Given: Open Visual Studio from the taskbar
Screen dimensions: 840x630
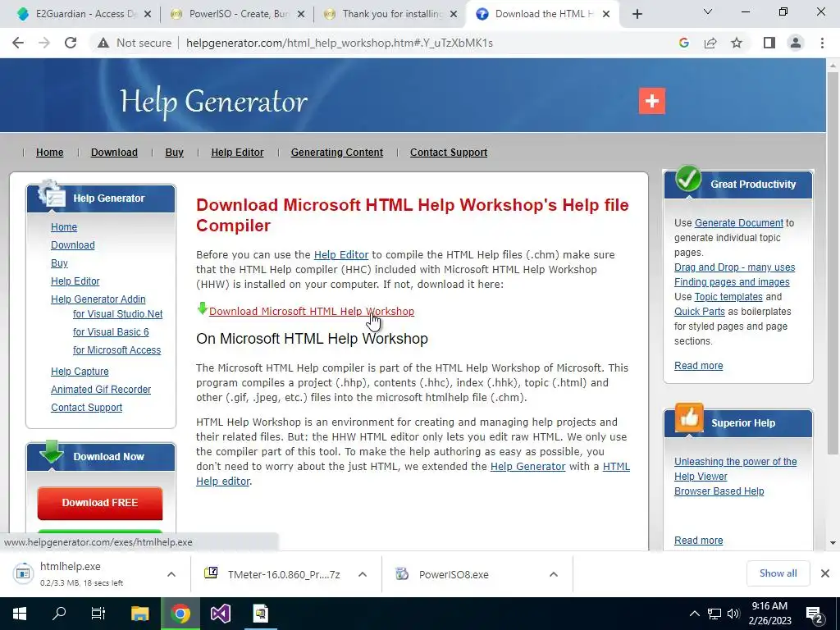Looking at the screenshot, I should (220, 614).
